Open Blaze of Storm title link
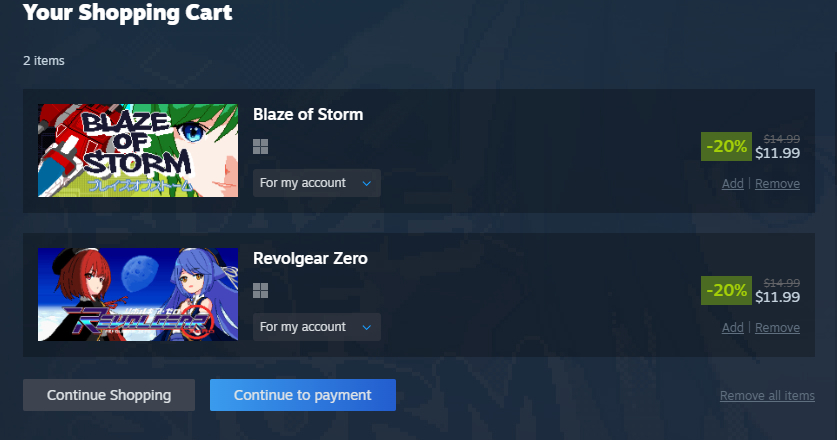This screenshot has width=837, height=440. 308,114
